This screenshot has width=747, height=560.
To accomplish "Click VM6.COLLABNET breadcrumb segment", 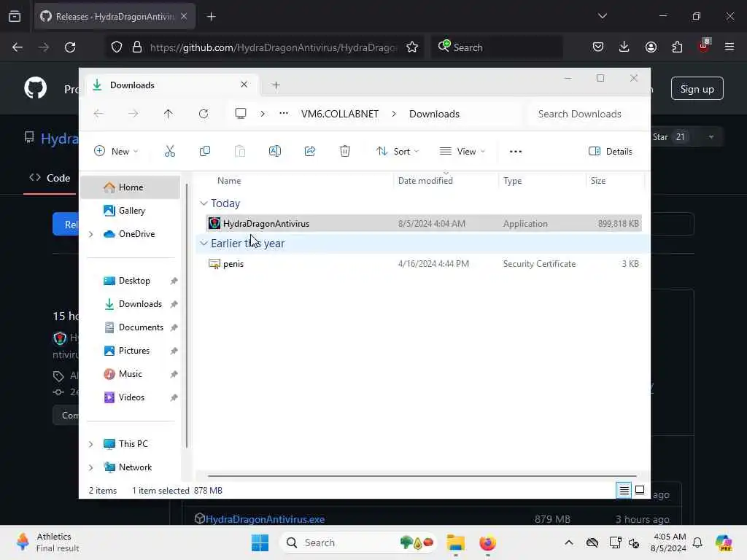I will 340,114.
